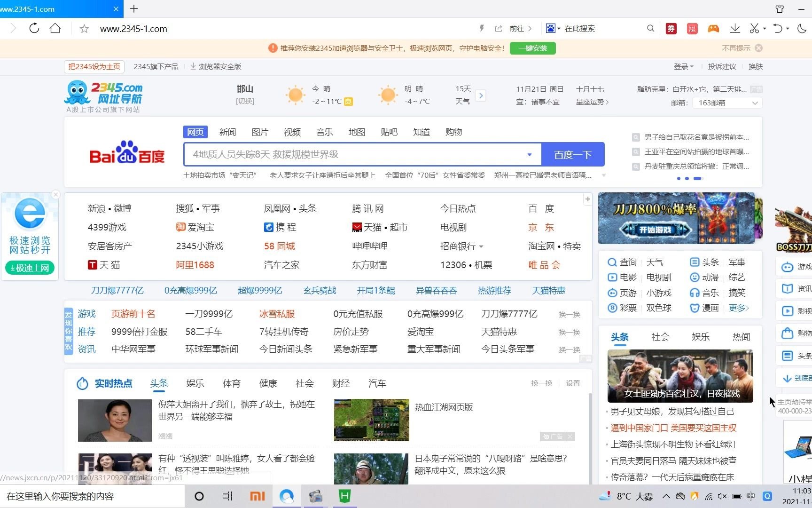Click 把2345设为主页 button
The width and height of the screenshot is (812, 508).
(x=94, y=66)
